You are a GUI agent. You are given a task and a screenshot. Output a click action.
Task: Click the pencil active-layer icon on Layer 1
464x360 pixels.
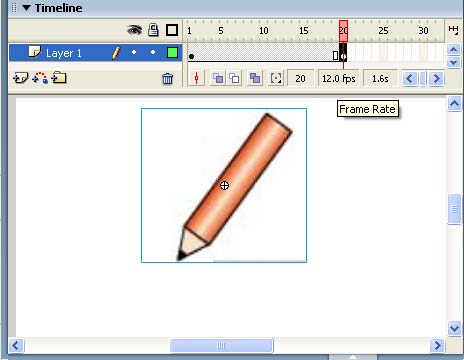[x=116, y=53]
